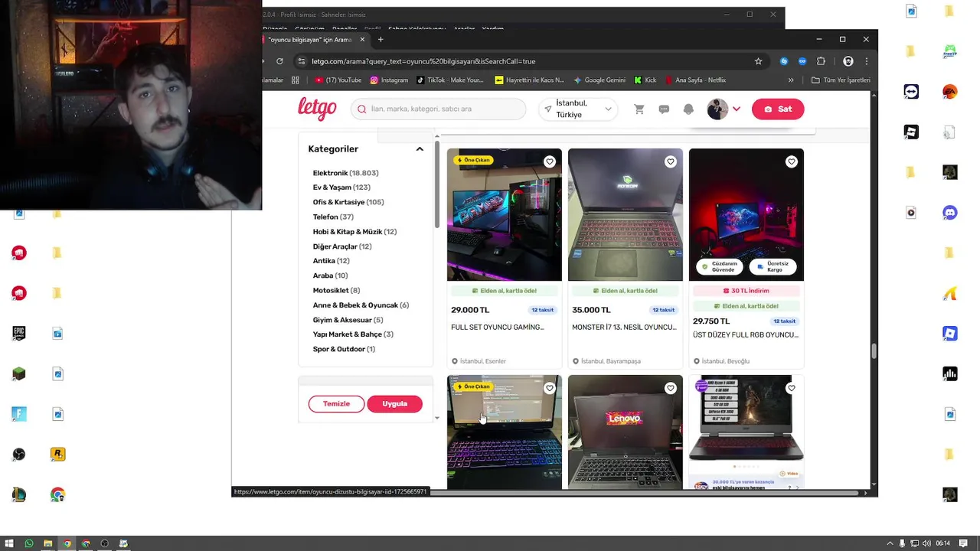This screenshot has height=551, width=980.
Task: Click the volume speaker tray icon
Action: click(x=927, y=543)
